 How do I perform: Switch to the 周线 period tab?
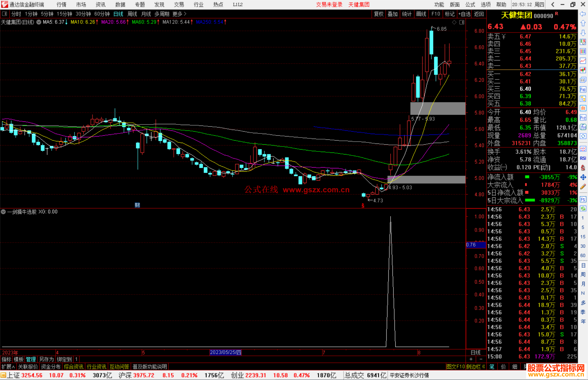click(132, 14)
